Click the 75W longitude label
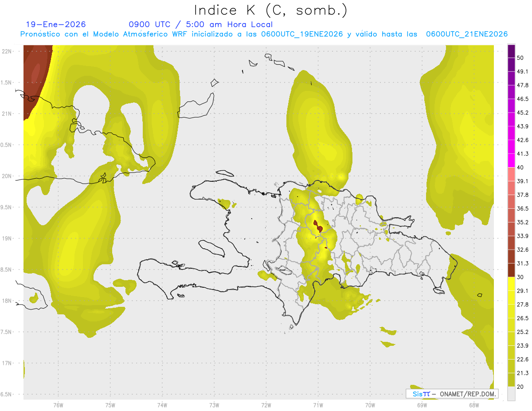Image resolution: width=532 pixels, height=411 pixels. 110,405
